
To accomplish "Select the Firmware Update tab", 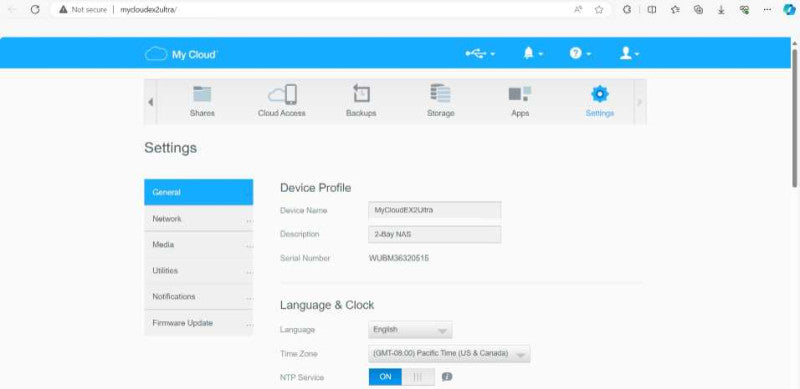I will pyautogui.click(x=198, y=323).
